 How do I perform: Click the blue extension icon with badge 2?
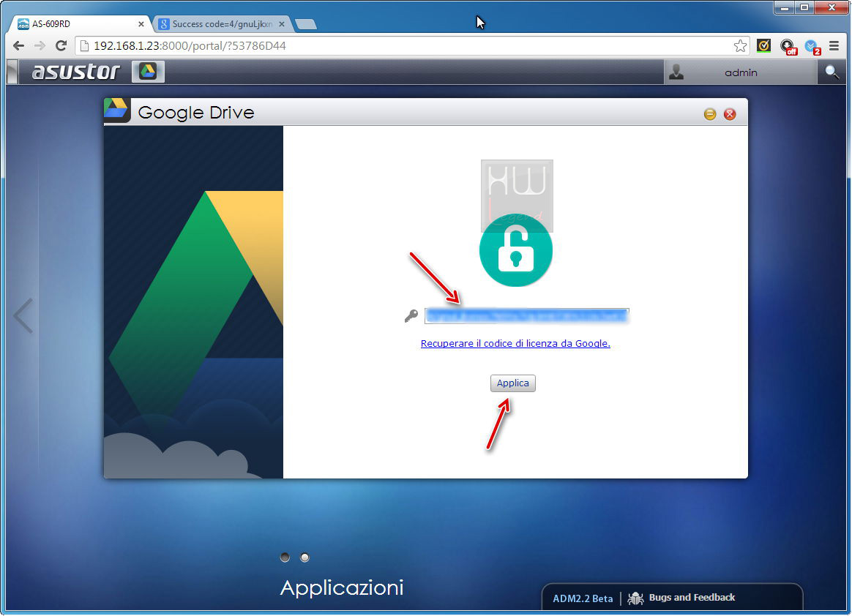pyautogui.click(x=812, y=47)
